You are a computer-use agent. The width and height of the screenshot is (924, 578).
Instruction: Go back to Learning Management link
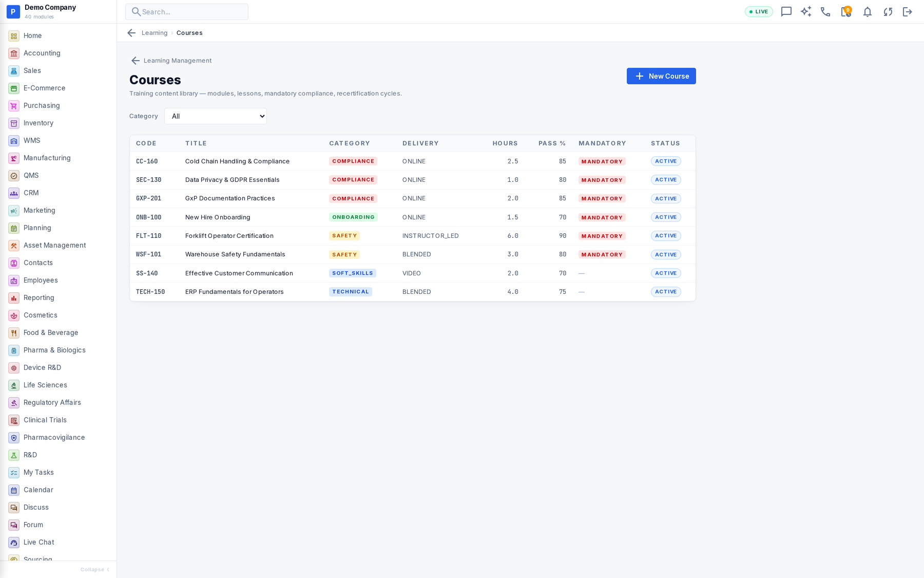tap(178, 61)
